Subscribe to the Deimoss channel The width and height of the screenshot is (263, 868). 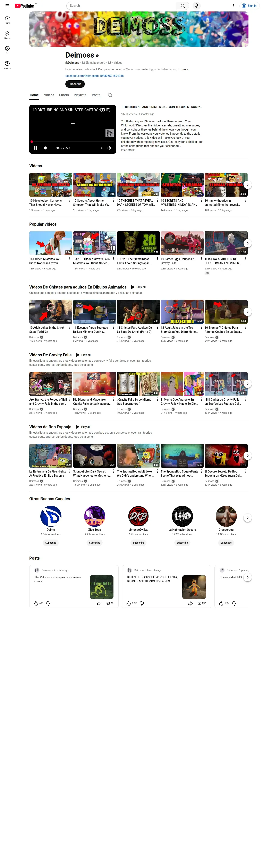pos(75,84)
